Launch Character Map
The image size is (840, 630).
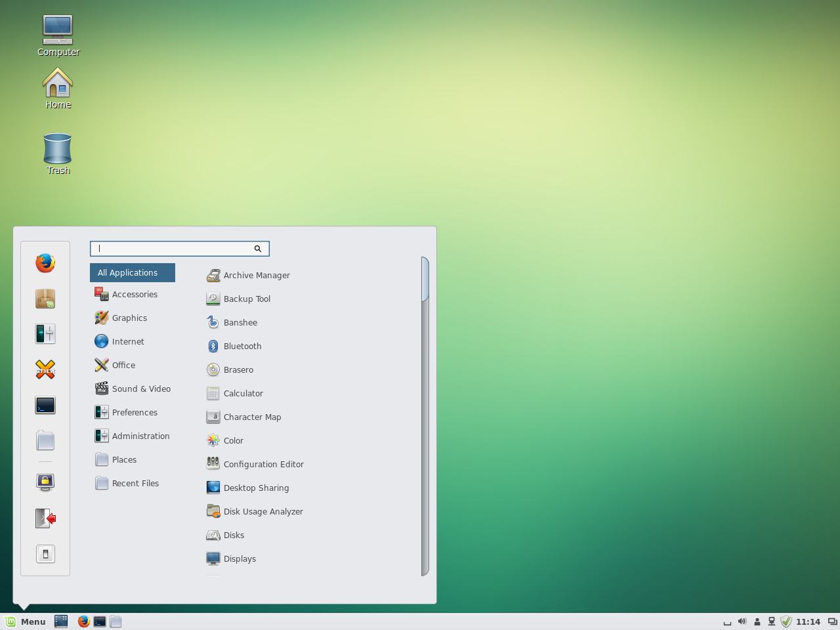point(243,417)
